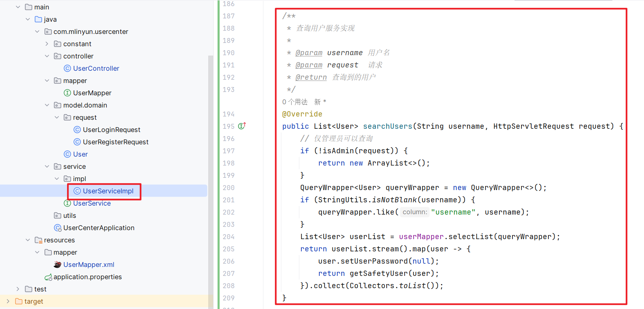Expand the target folder
The height and width of the screenshot is (309, 644).
click(8, 301)
